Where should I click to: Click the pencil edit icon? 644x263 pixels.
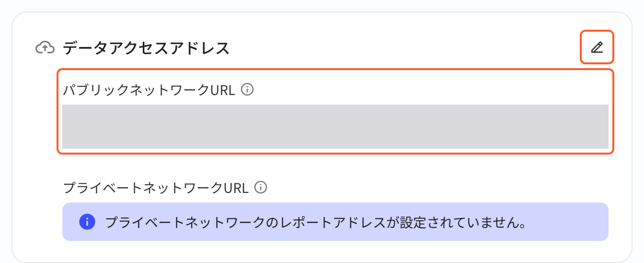tap(597, 48)
